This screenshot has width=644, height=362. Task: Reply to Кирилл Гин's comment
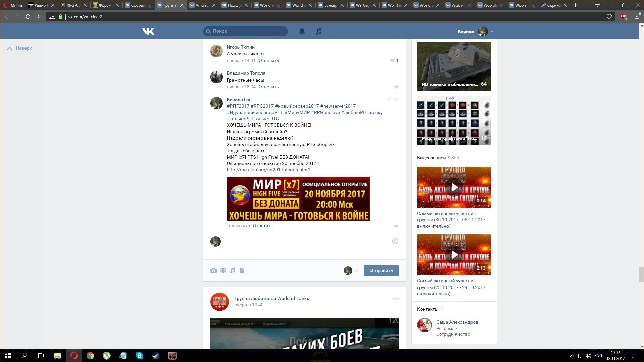click(263, 226)
